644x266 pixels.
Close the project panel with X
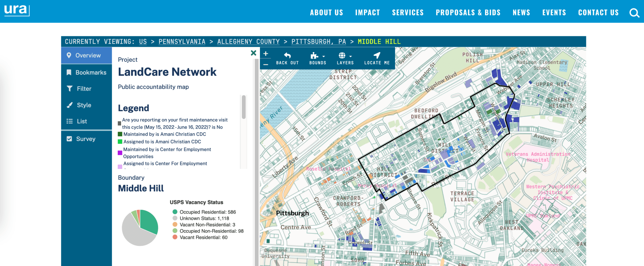coord(254,53)
